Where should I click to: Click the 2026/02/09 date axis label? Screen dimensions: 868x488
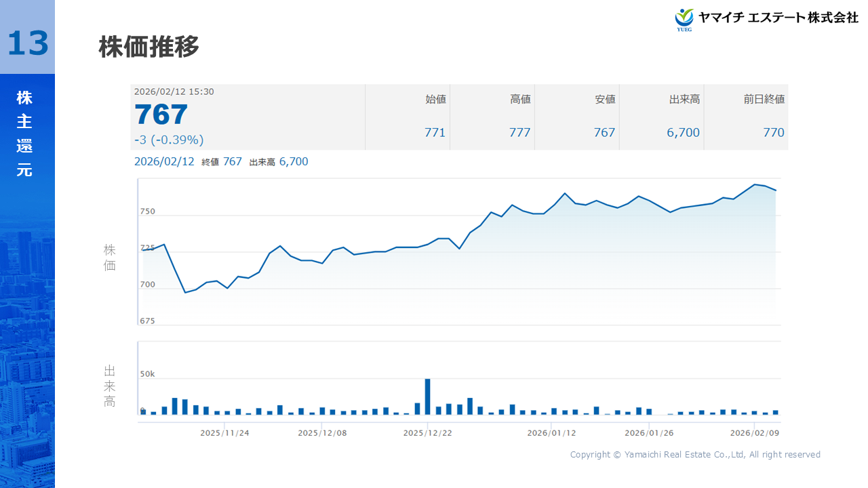(x=754, y=432)
